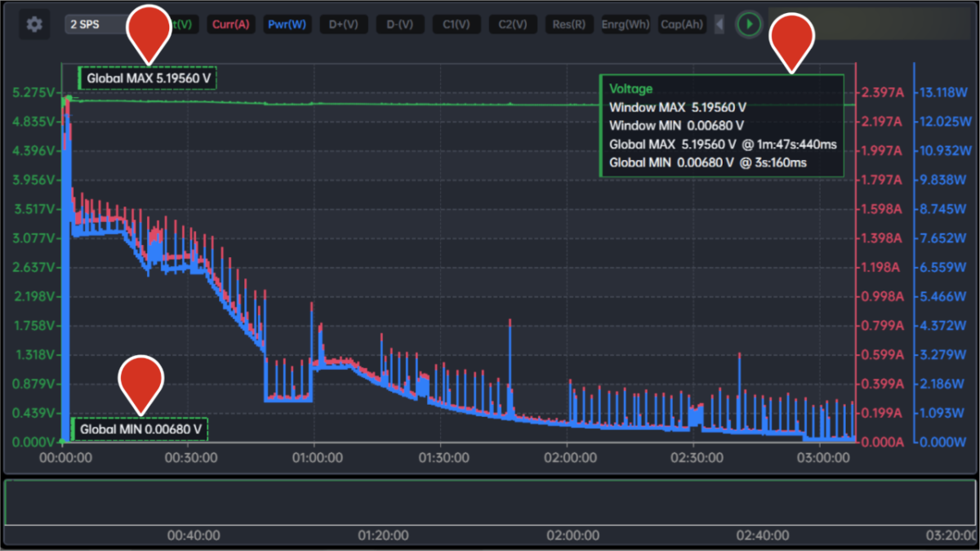Click the 2.397A current axis label
Image resolution: width=980 pixels, height=551 pixels.
(x=883, y=92)
